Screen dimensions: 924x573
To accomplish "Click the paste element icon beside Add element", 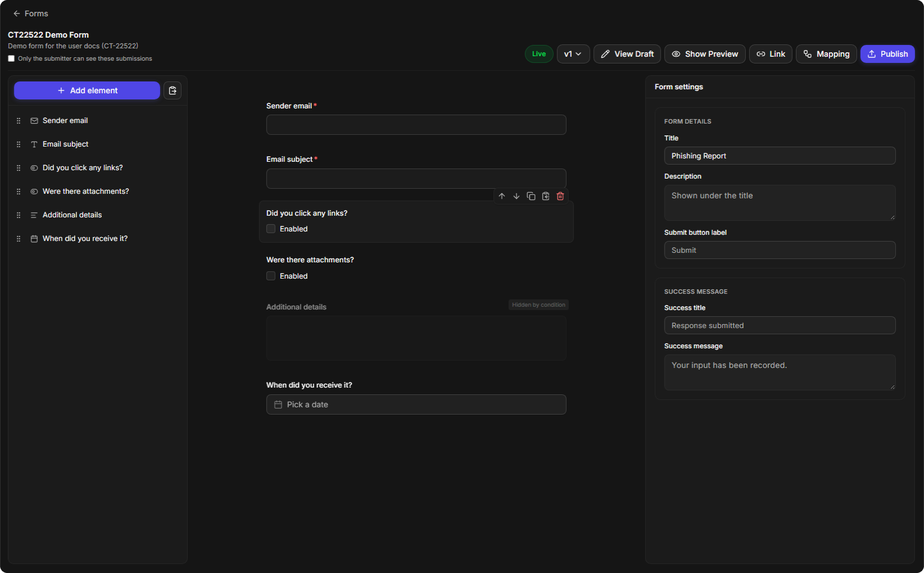I will pos(173,90).
